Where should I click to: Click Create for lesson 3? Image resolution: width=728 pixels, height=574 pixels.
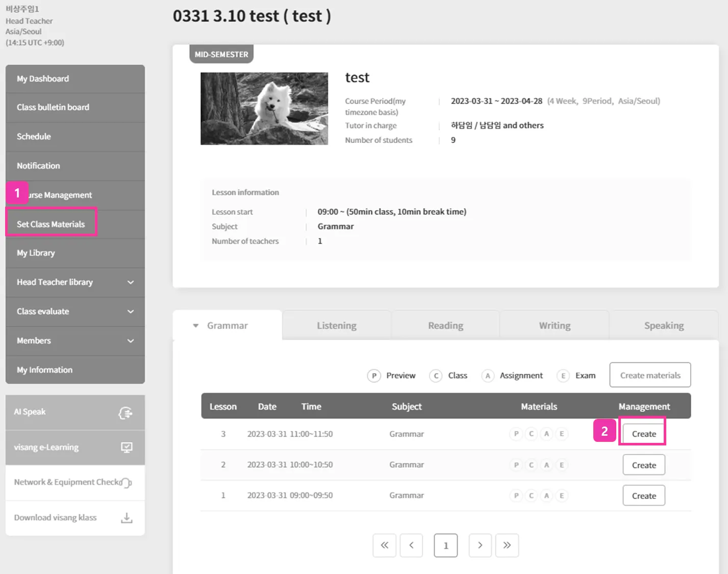point(644,434)
